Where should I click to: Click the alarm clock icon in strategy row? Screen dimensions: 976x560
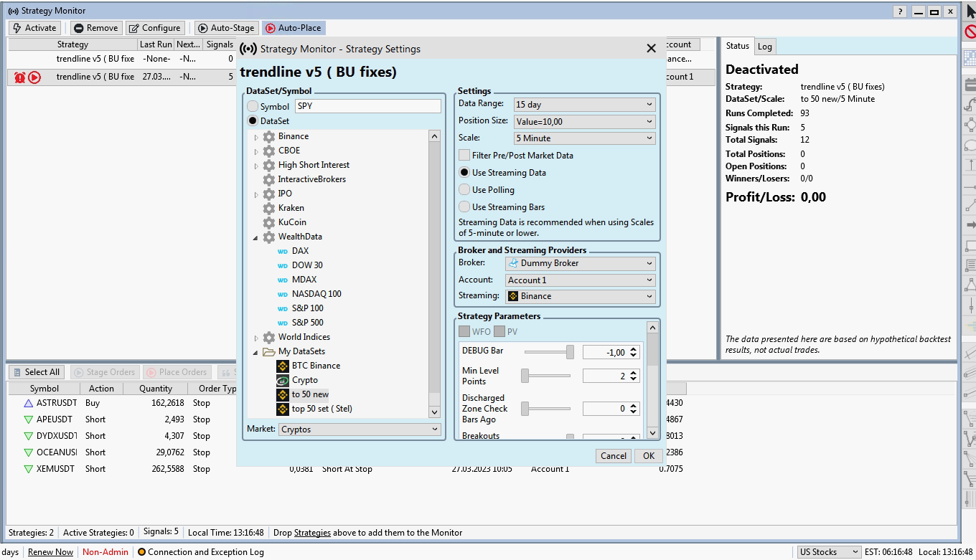click(x=19, y=77)
